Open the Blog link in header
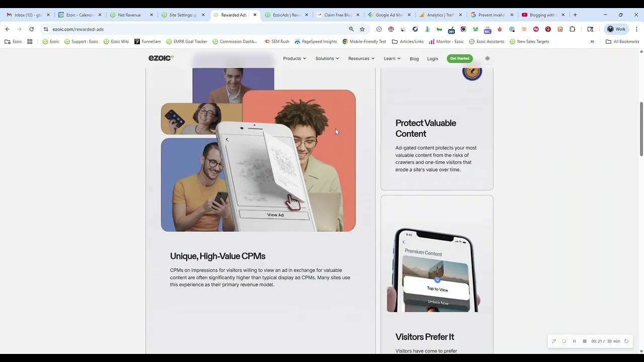 point(414,59)
